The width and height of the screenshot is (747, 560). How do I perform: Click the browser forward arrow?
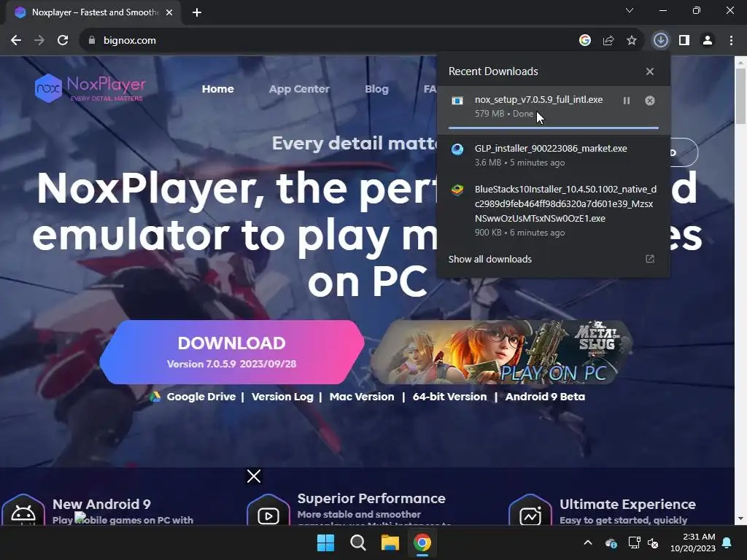[x=39, y=41]
